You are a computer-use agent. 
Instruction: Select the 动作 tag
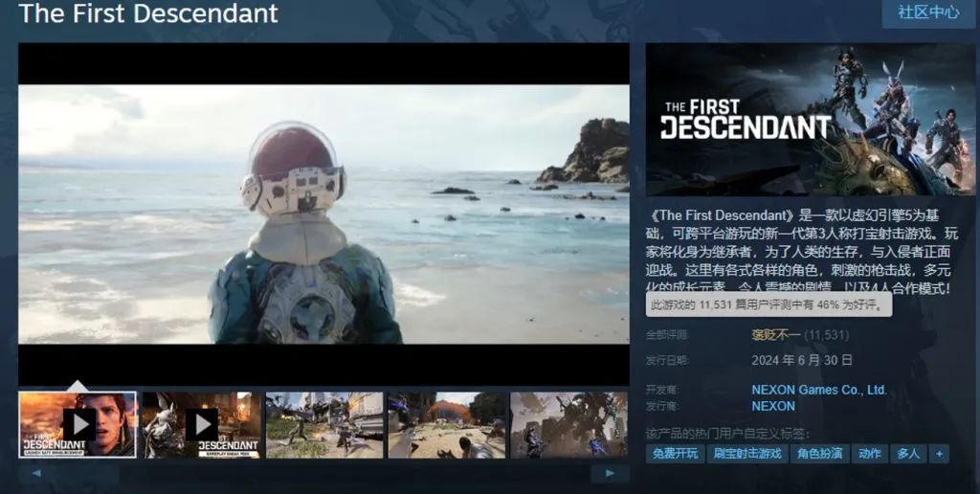869,454
